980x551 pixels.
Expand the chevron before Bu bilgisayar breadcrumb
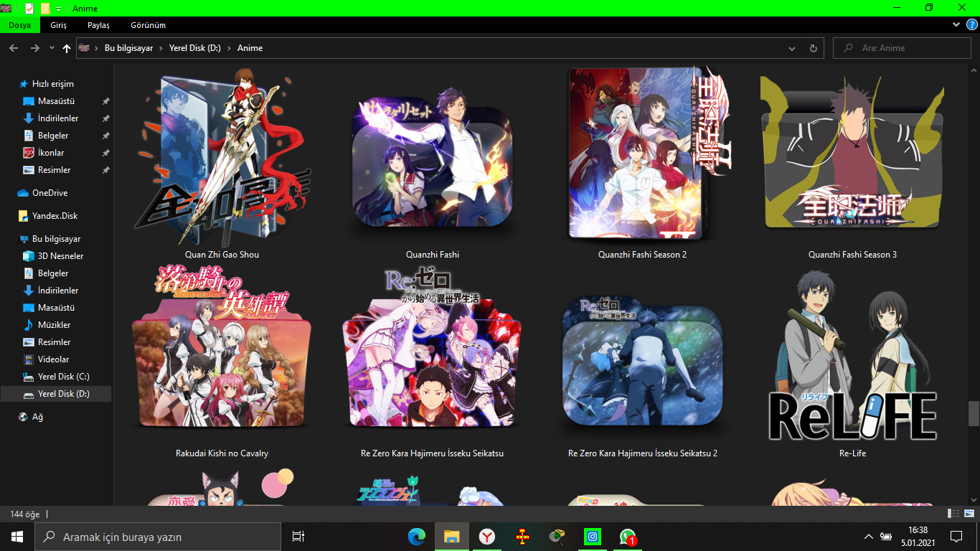coord(97,48)
